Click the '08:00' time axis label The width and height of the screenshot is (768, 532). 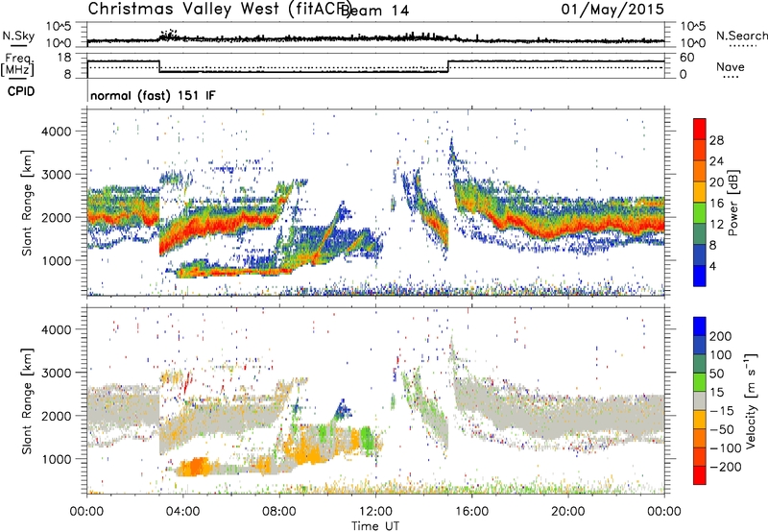pyautogui.click(x=279, y=512)
